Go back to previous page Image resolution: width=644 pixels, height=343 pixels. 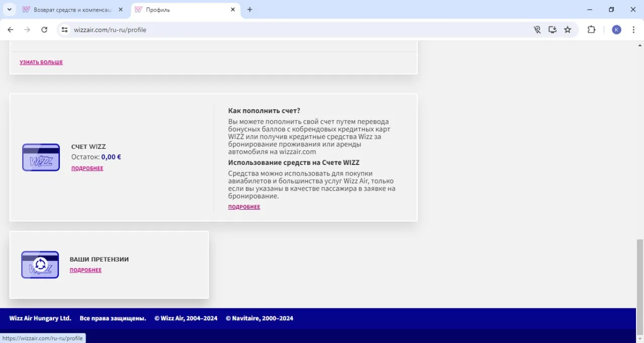click(x=11, y=30)
